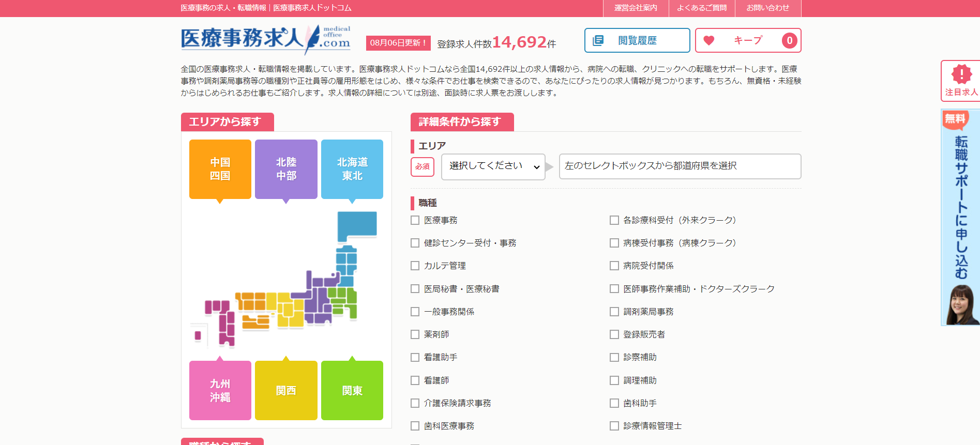Click the お問い合わせ header link

(x=767, y=8)
